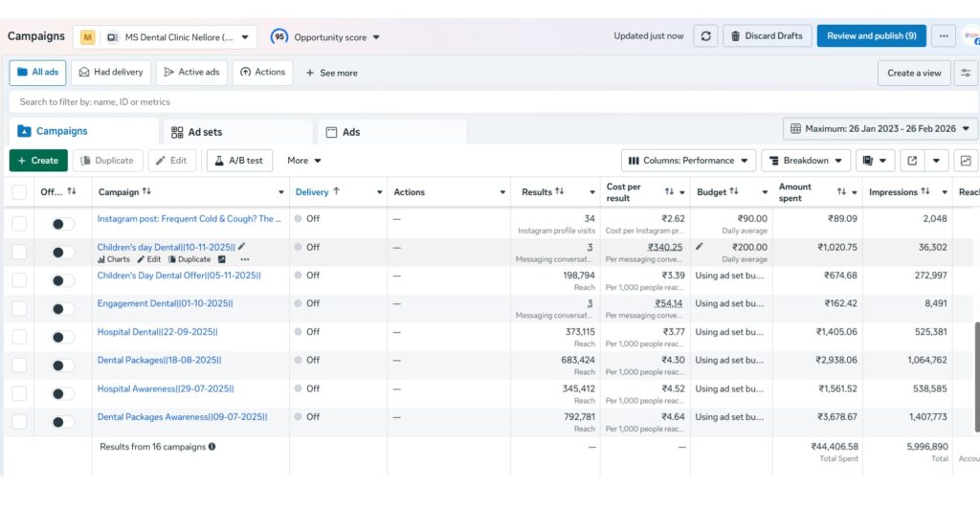Screen dimensions: 980x509
Task: Check the box for Dental Packages||18-08-2025||
Action: 19,365
